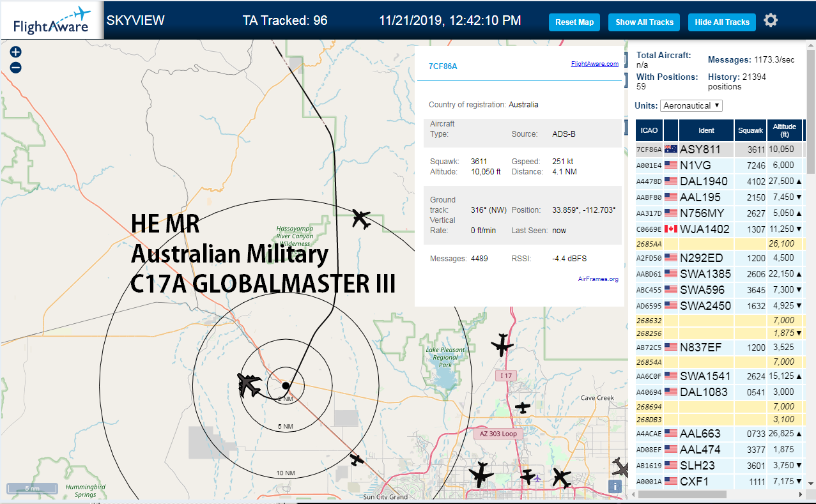The width and height of the screenshot is (816, 504).
Task: Click the Australian flag in the ASY811 row
Action: [671, 149]
